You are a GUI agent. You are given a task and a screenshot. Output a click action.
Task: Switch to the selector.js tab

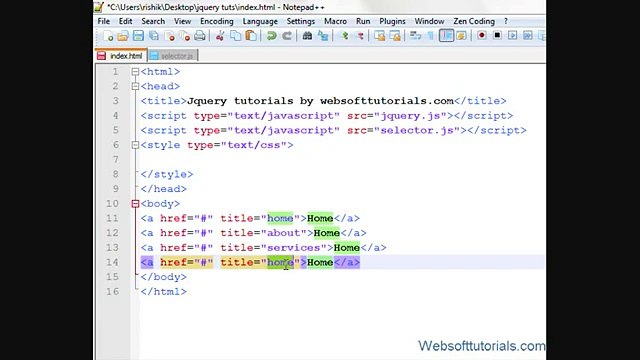173,56
